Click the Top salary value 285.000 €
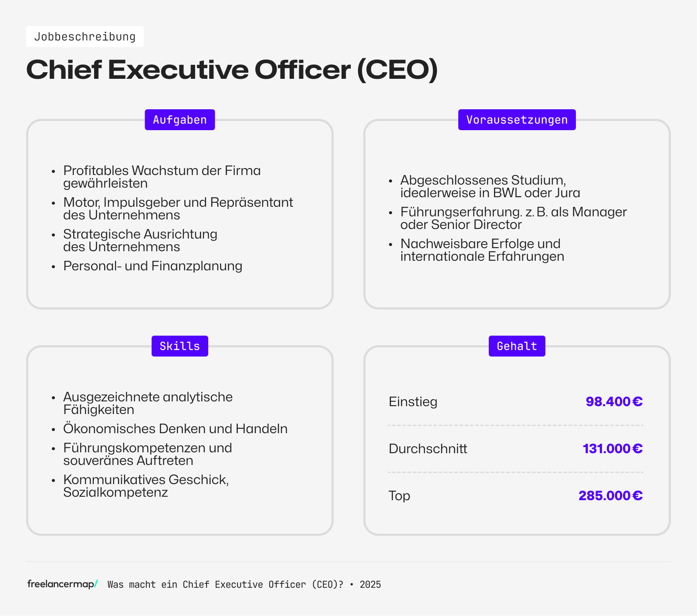 610,495
